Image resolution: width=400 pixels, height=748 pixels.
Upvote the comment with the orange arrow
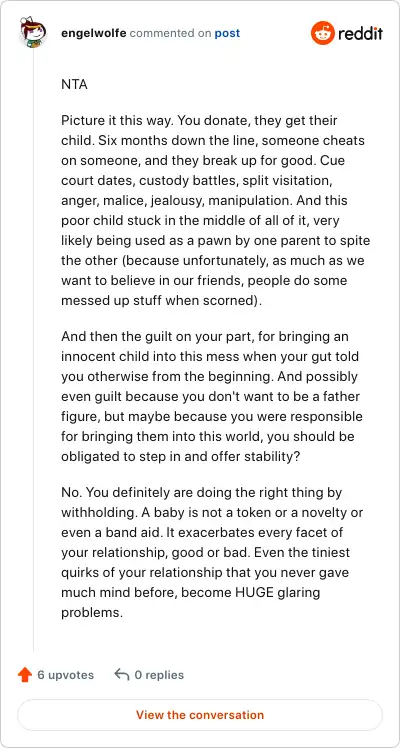click(25, 675)
